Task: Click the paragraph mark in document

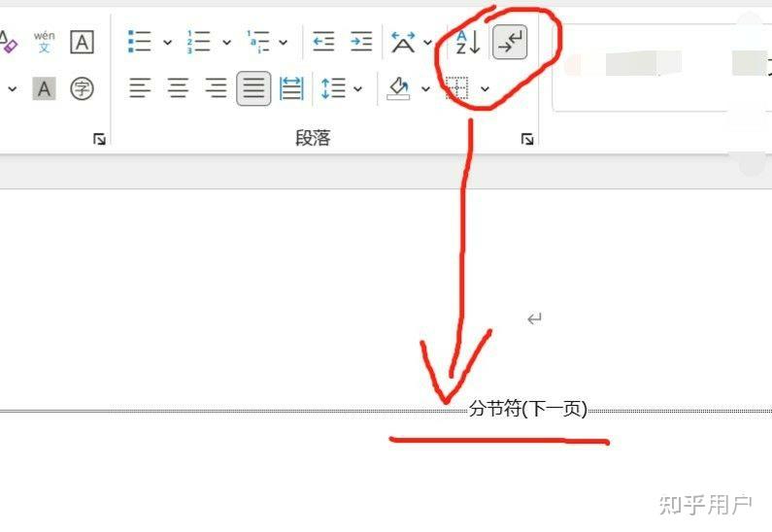Action: pos(534,318)
